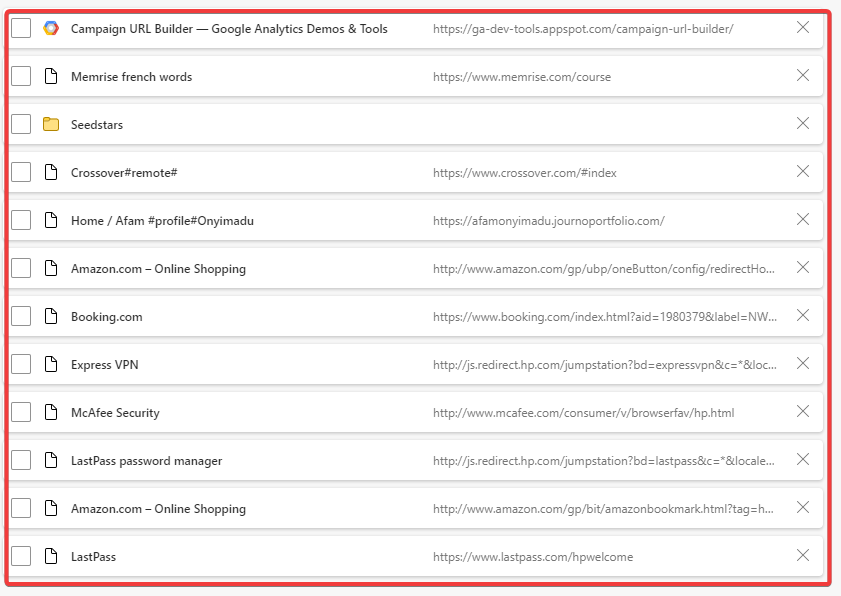
Task: Remove the Crossover#remote# bookmark entry
Action: [x=802, y=171]
